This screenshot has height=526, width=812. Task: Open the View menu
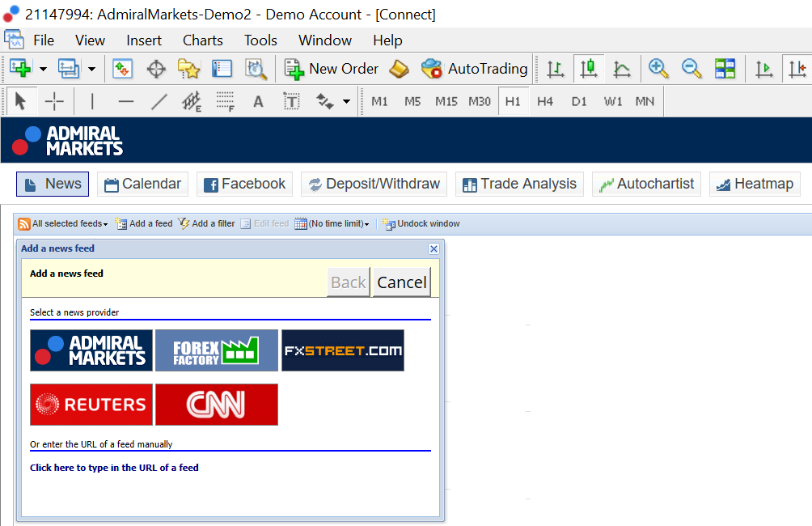[90, 40]
